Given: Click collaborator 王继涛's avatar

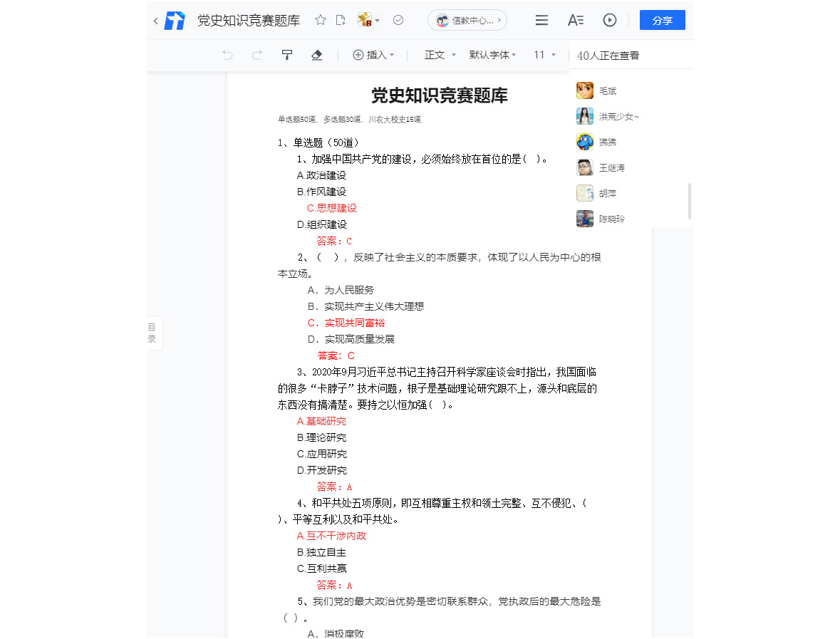Looking at the screenshot, I should pyautogui.click(x=584, y=167).
